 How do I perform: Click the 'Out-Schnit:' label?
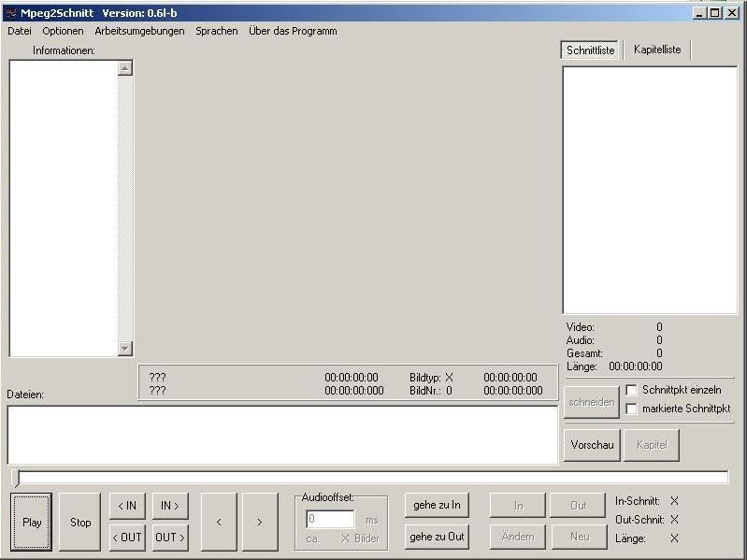639,520
